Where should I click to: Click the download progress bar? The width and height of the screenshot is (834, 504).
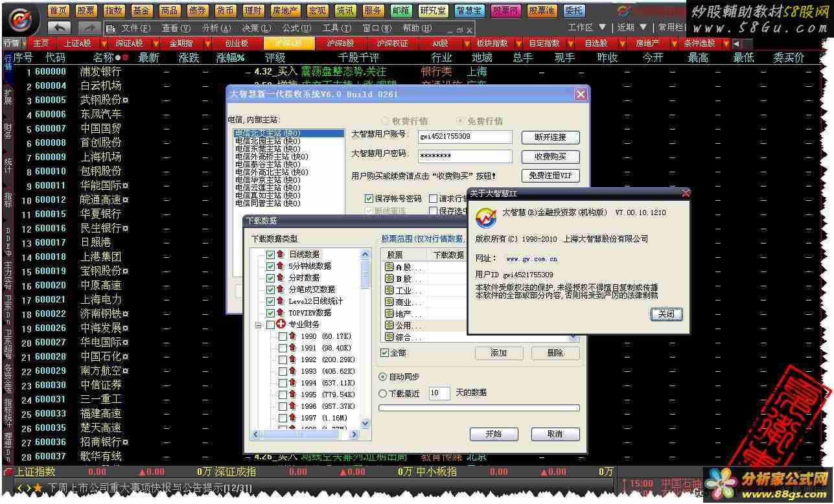click(479, 408)
